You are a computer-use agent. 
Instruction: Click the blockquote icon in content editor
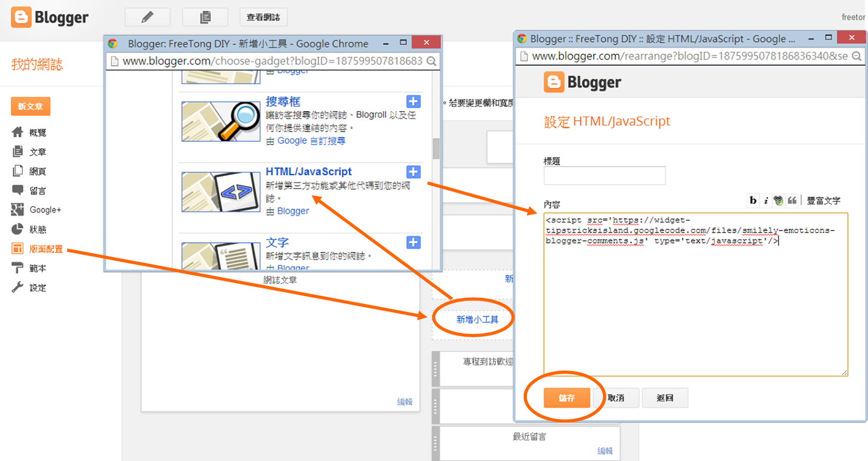[x=792, y=201]
